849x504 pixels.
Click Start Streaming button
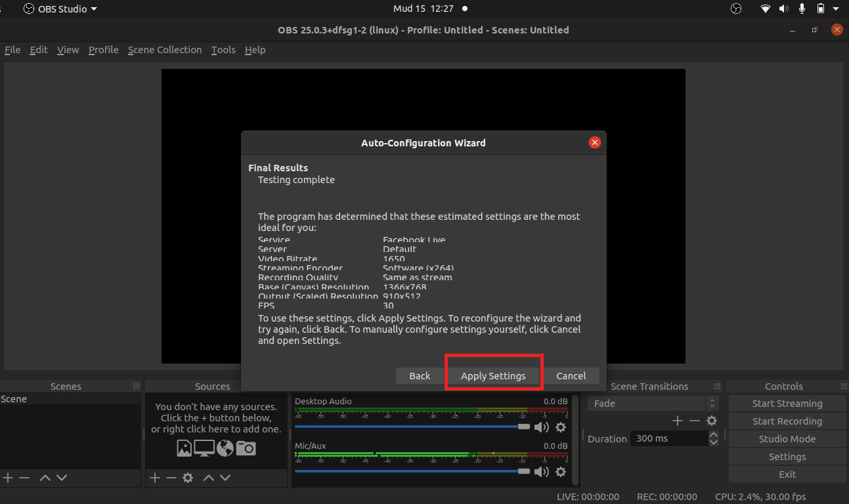787,404
